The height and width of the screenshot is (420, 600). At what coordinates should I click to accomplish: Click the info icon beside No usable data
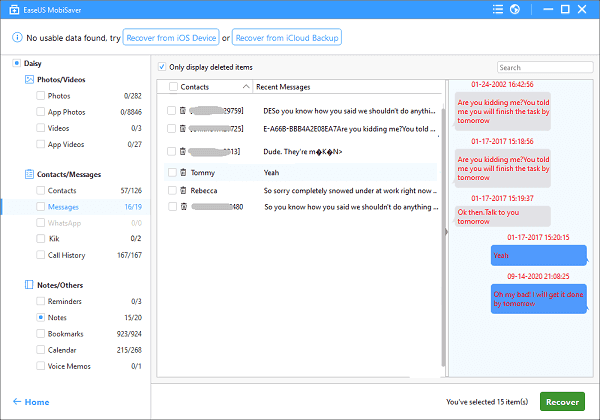pyautogui.click(x=17, y=37)
